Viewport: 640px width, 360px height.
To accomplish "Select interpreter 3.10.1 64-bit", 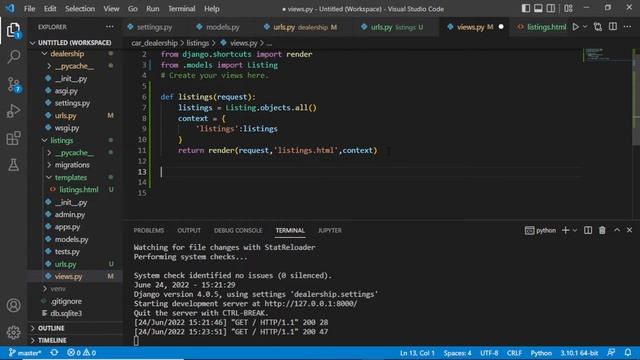I will coord(579,353).
